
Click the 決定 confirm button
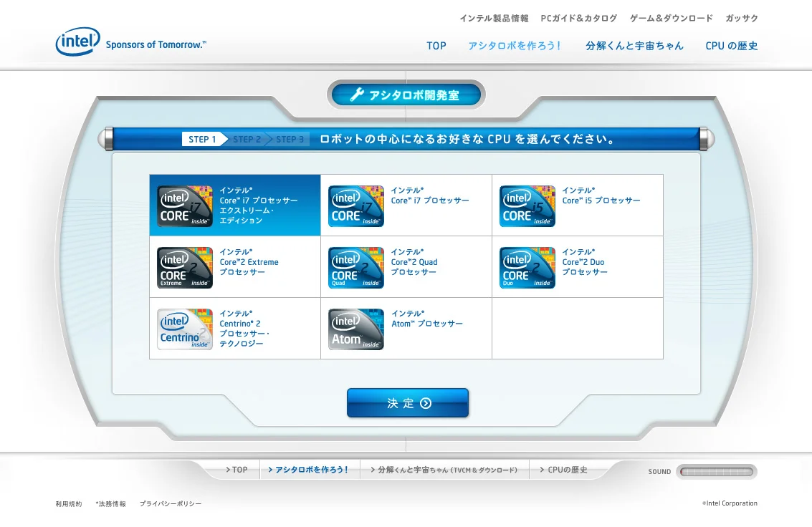(408, 403)
